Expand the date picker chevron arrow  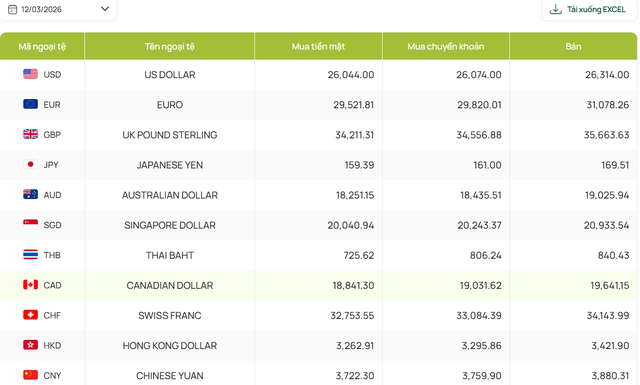[x=105, y=9]
